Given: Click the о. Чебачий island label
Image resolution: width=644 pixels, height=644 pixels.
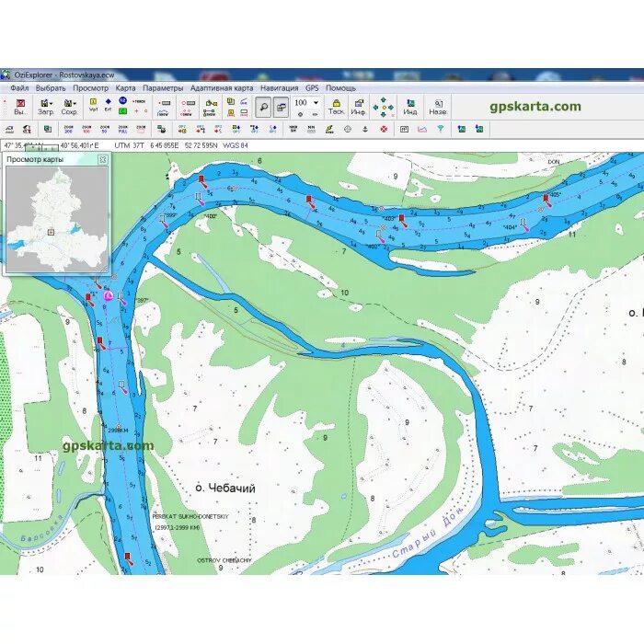Looking at the screenshot, I should (225, 488).
